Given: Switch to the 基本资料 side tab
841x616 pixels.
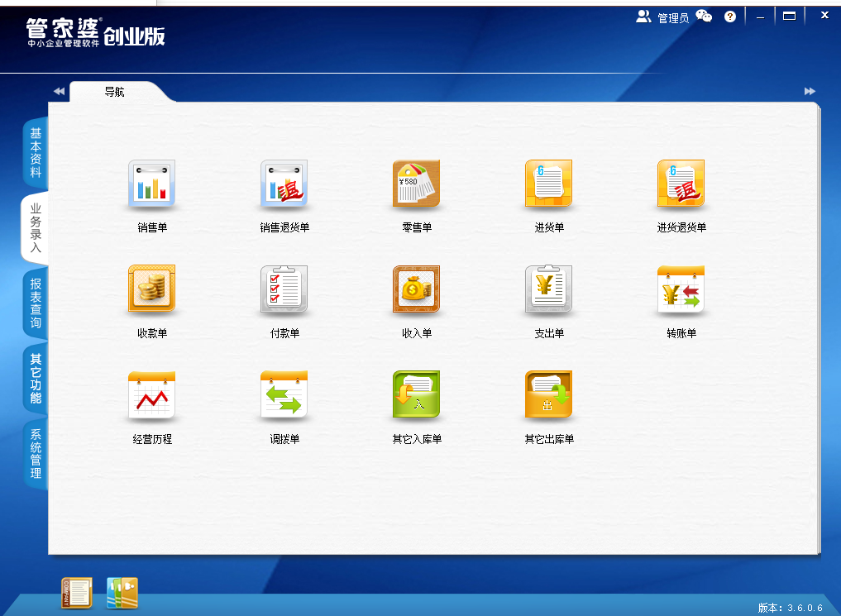Looking at the screenshot, I should [x=36, y=153].
